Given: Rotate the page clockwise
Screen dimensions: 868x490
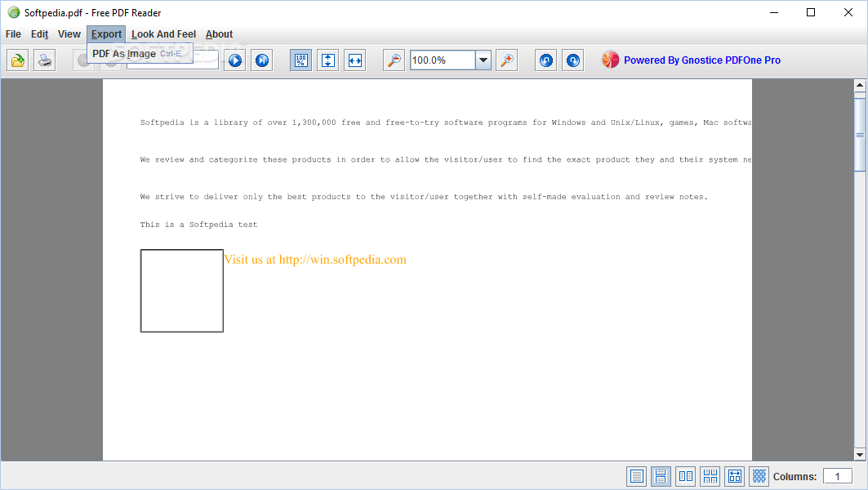Looking at the screenshot, I should pyautogui.click(x=573, y=60).
